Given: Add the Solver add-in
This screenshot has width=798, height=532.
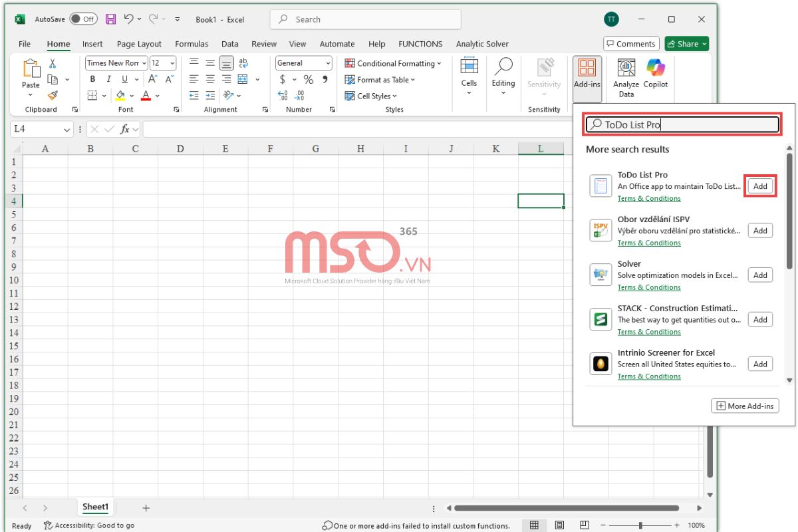Looking at the screenshot, I should 760,275.
